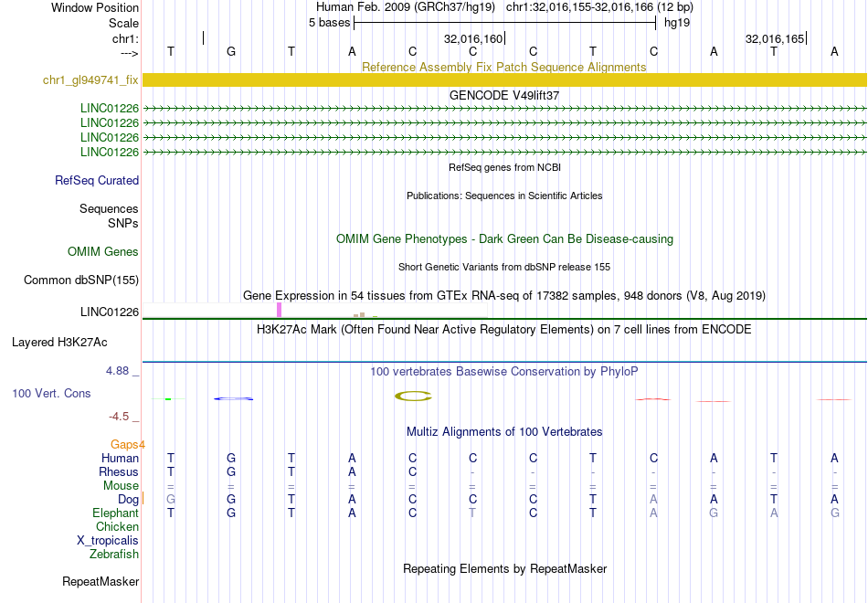
Task: Select the Dog species row label
Action: point(128,500)
